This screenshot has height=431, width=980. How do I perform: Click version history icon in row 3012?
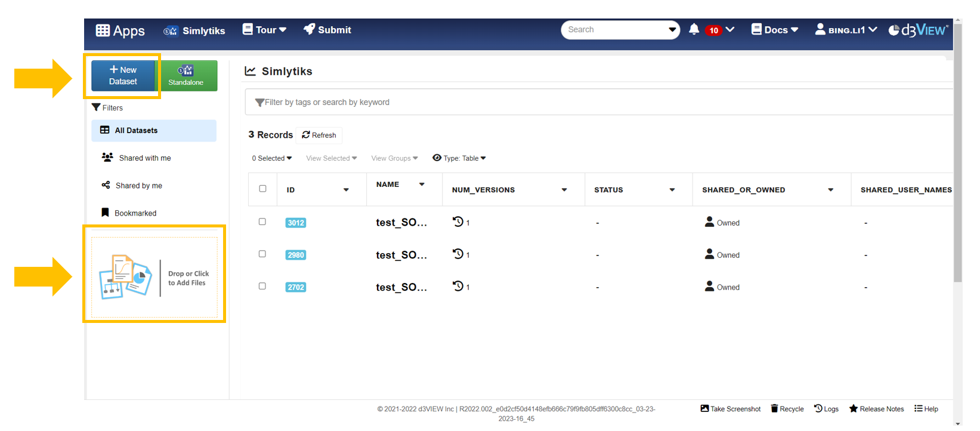coord(458,221)
